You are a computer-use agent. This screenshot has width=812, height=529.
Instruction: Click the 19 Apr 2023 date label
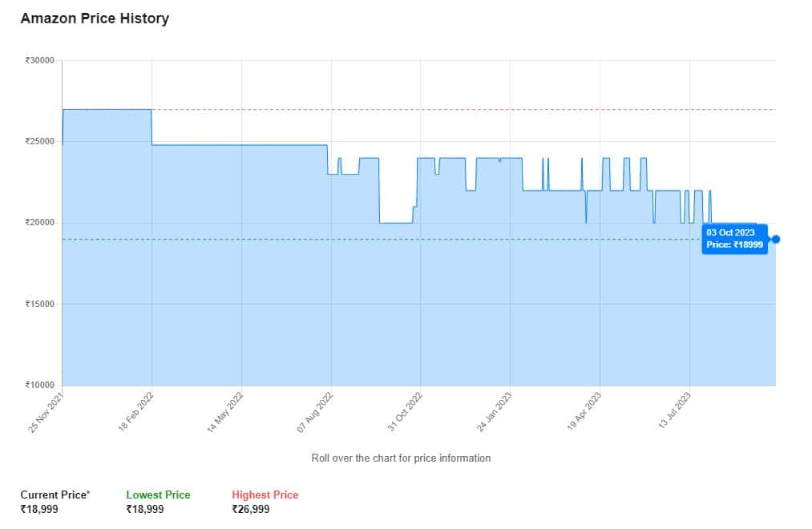[x=584, y=411]
